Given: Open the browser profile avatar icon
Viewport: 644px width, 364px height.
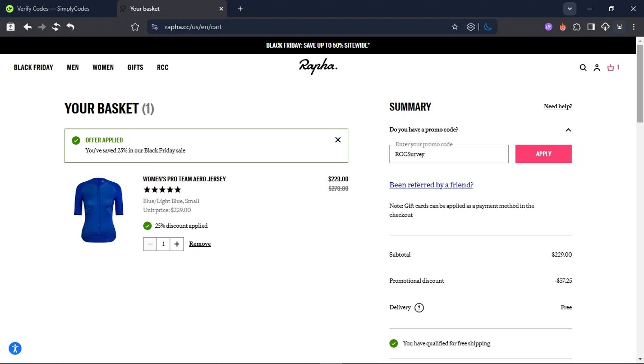Looking at the screenshot, I should tap(620, 27).
